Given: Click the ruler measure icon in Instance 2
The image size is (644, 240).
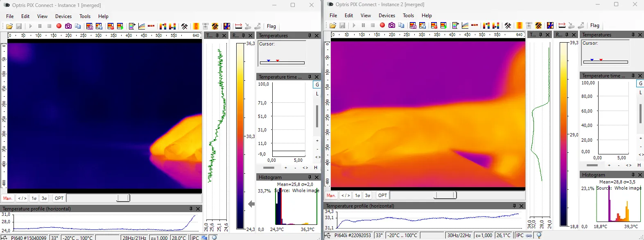Looking at the screenshot, I should tap(562, 25).
